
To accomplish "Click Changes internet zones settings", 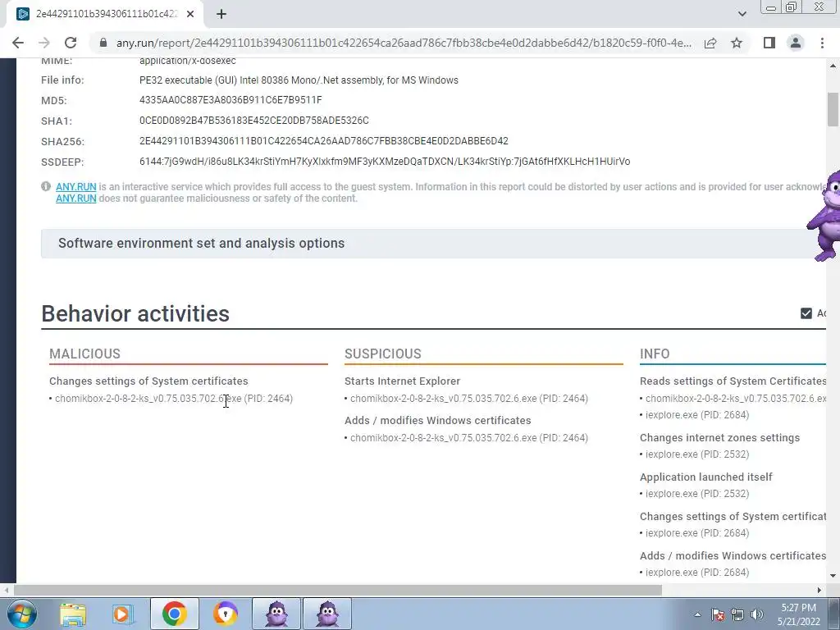I will [x=719, y=438].
